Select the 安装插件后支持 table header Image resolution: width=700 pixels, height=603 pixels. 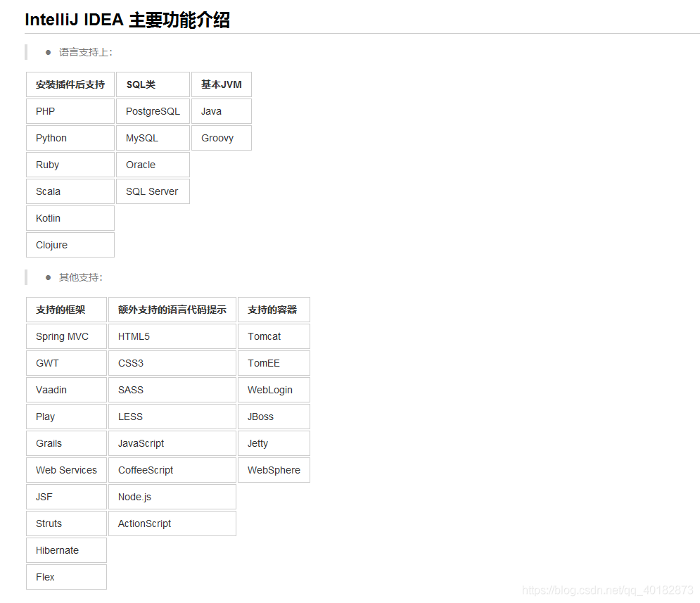(x=70, y=84)
